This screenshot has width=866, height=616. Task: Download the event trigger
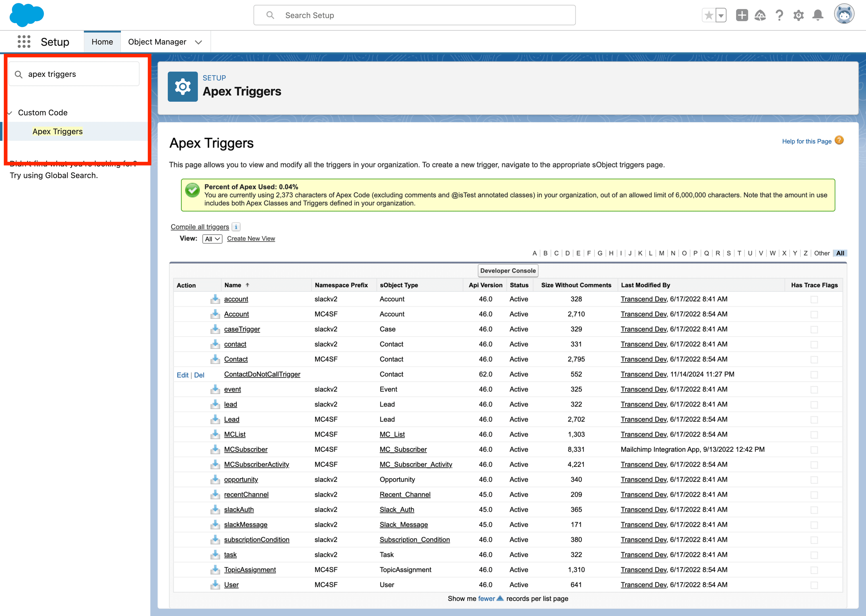[215, 389]
